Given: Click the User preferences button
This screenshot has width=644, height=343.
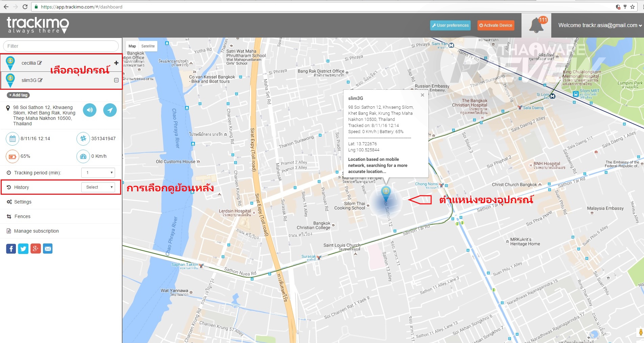Looking at the screenshot, I should pyautogui.click(x=450, y=25).
